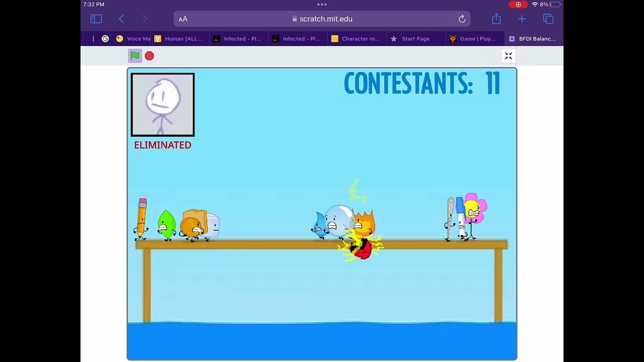
Task: Add a new tab with plus icon
Action: (x=522, y=19)
